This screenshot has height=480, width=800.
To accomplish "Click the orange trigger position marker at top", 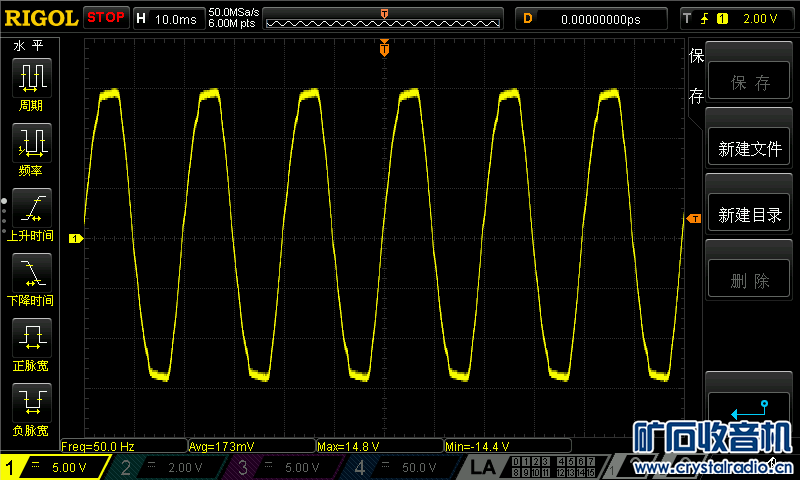I will pos(384,48).
